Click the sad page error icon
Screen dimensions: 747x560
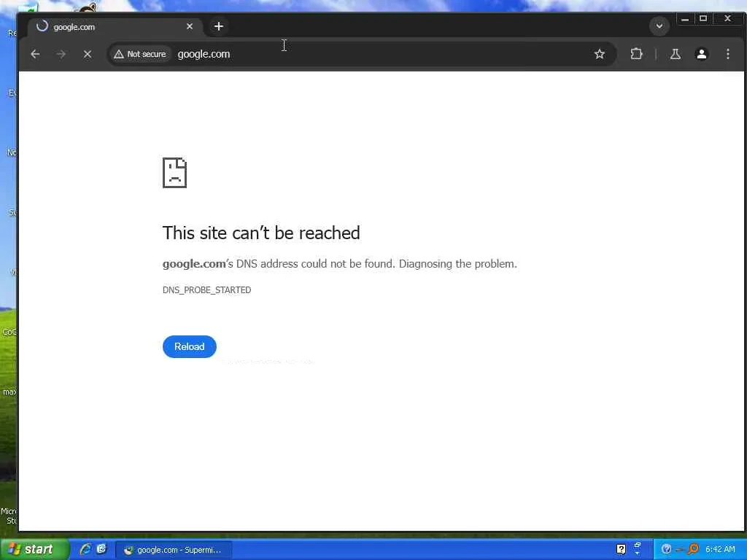175,173
